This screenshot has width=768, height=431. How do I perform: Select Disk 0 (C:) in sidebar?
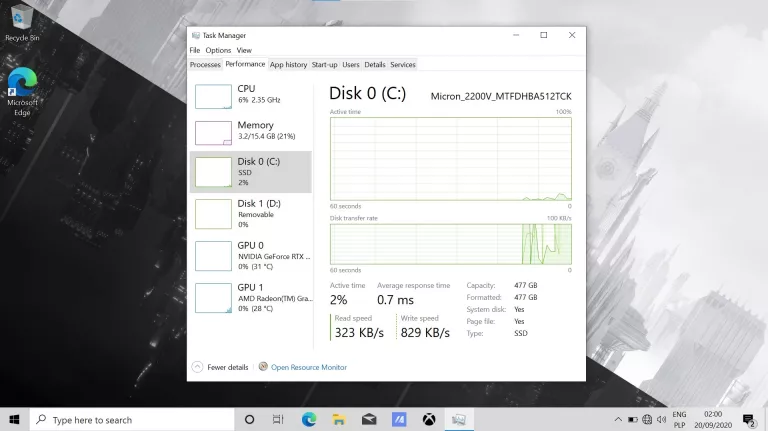coord(251,172)
